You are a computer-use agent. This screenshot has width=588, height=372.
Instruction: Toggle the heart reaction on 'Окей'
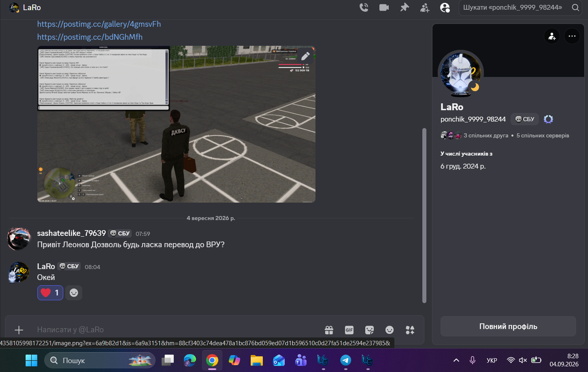click(50, 292)
